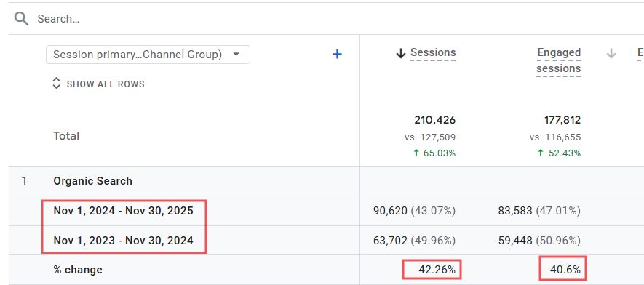Select the Nov 1, 2024 - Nov 30, 2025 row

(326, 211)
